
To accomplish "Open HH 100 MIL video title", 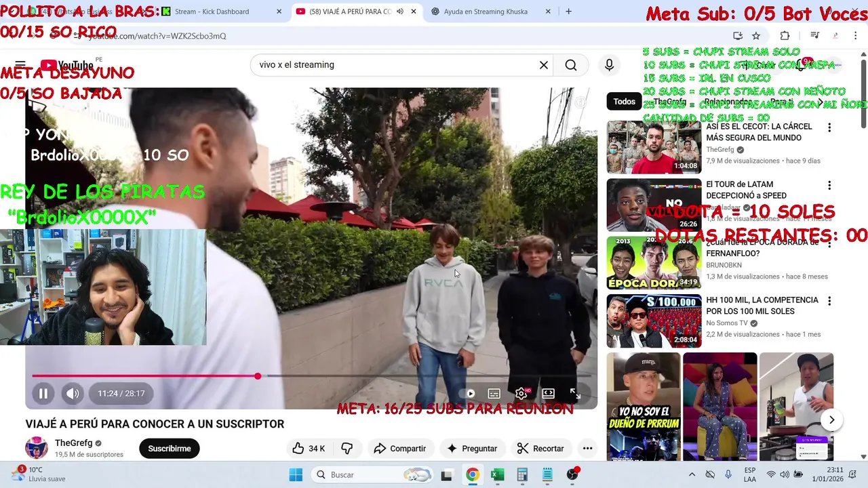I will (762, 306).
